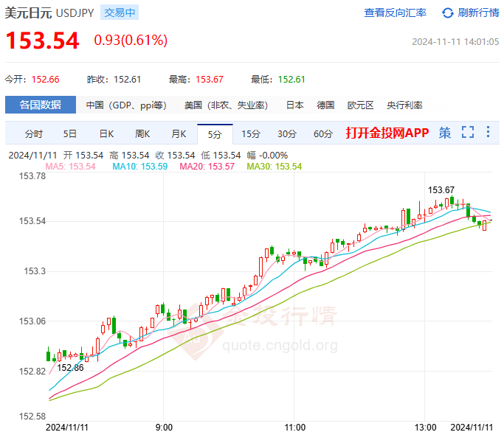This screenshot has width=504, height=432.
Task: Select the 5分 chart interval tab
Action: tap(215, 134)
